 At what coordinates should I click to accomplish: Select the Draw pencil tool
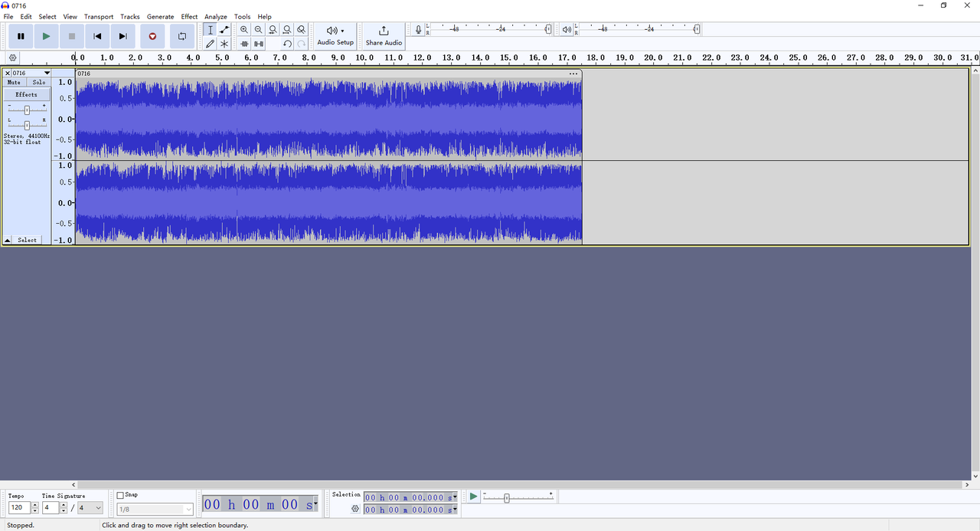tap(210, 44)
